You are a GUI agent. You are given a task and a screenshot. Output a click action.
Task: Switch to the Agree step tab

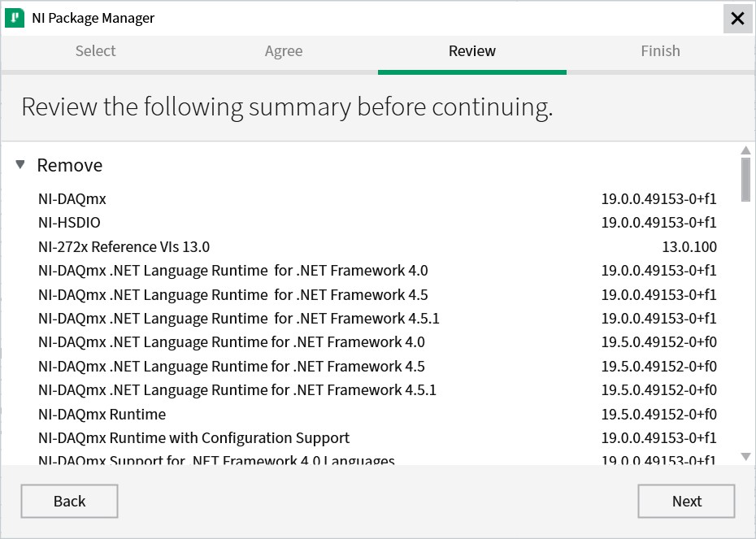pyautogui.click(x=284, y=51)
